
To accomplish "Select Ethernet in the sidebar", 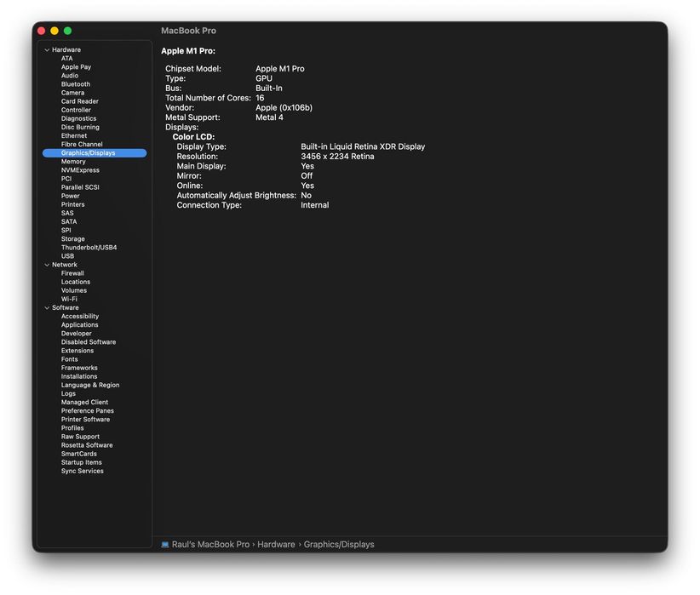I will tap(74, 135).
